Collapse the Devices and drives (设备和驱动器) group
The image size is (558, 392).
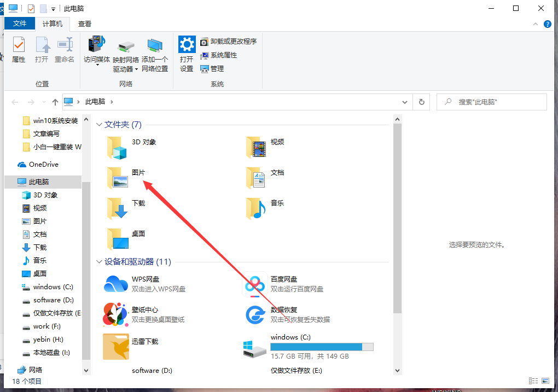pyautogui.click(x=100, y=262)
